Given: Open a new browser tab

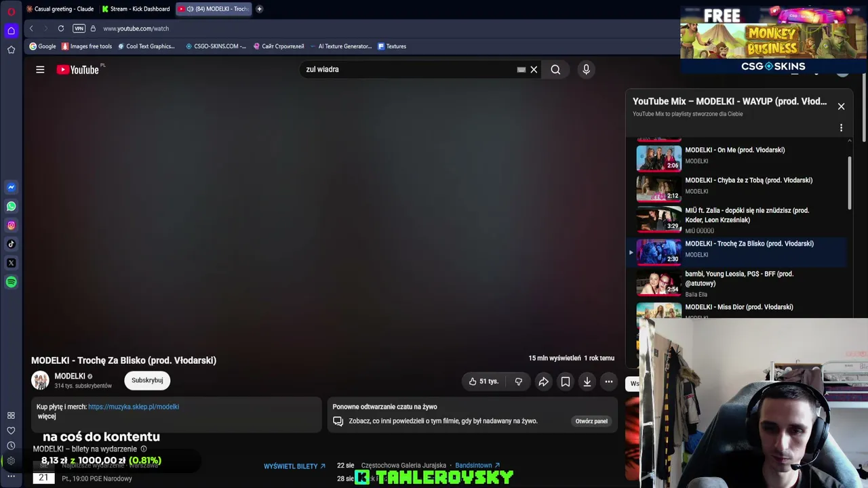Looking at the screenshot, I should pos(259,9).
